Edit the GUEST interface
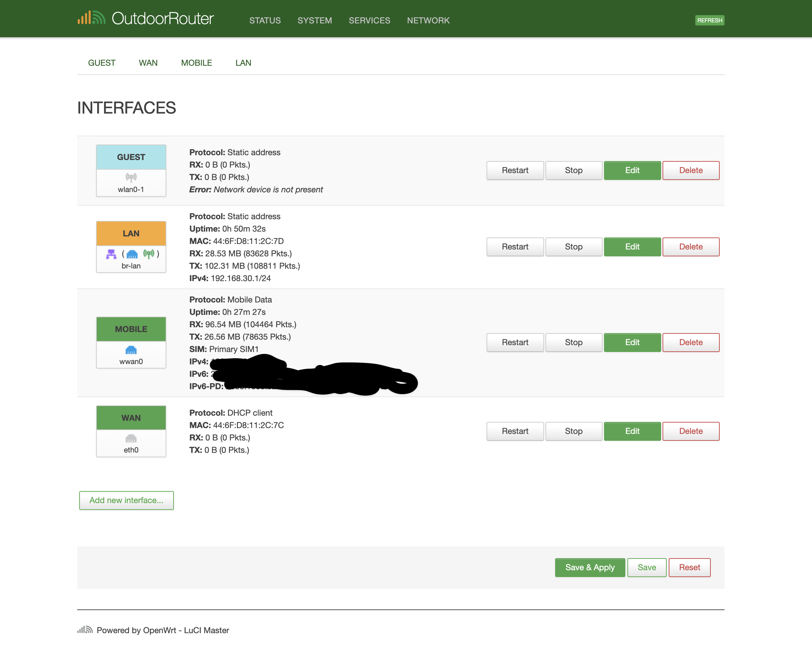Viewport: 812px width, 660px height. tap(632, 170)
